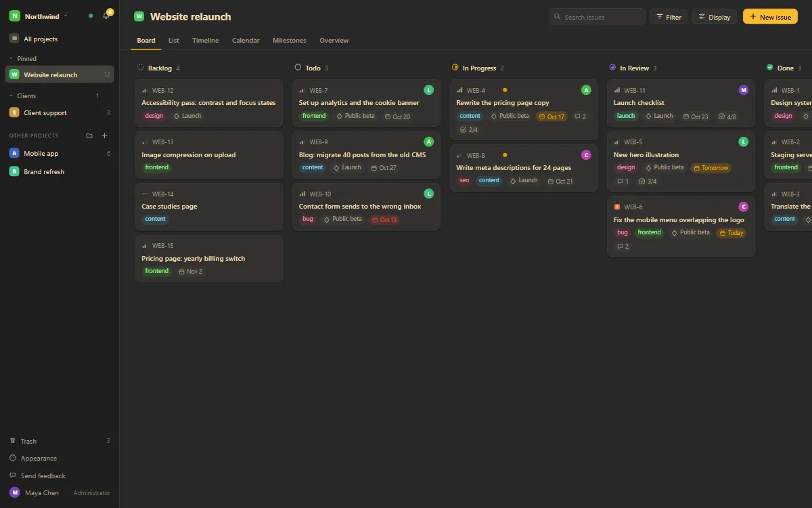The height and width of the screenshot is (508, 812).
Task: Open the Brand refresh project
Action: [x=60, y=172]
